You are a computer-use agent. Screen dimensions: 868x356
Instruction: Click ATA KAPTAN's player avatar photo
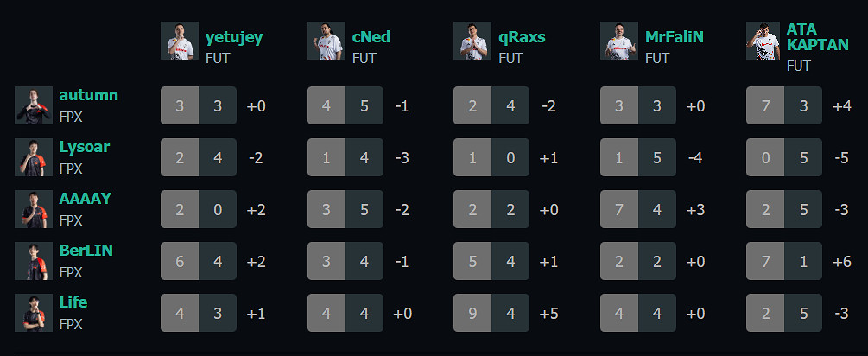pyautogui.click(x=765, y=41)
